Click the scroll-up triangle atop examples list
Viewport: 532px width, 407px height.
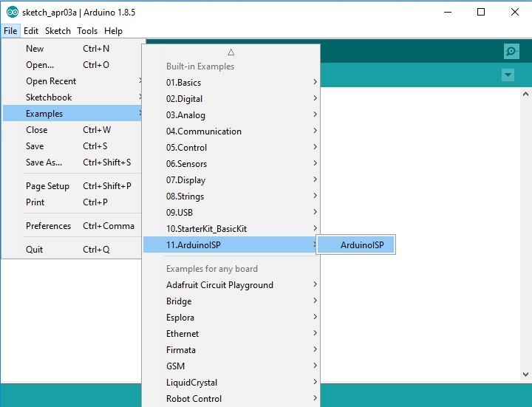click(x=231, y=52)
